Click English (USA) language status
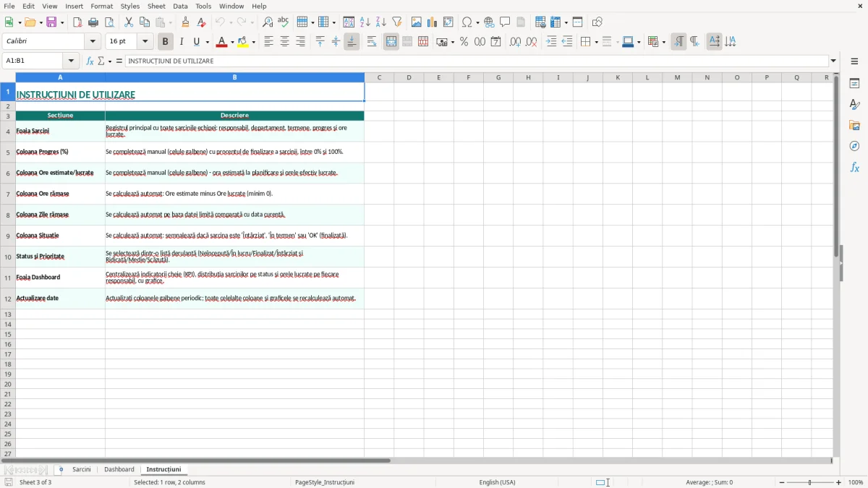 (x=498, y=482)
